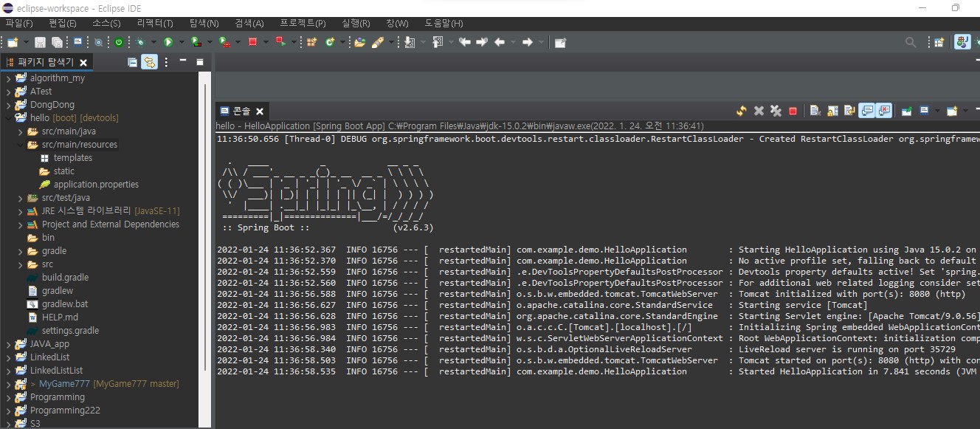Open the dropdown beside Display Selected Console
This screenshot has height=429, width=980.
click(937, 111)
